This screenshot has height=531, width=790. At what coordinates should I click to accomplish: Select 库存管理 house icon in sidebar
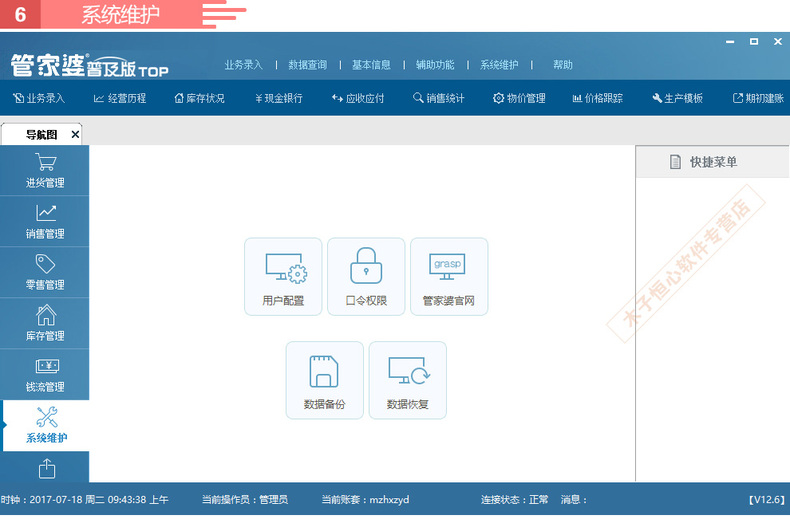point(45,323)
